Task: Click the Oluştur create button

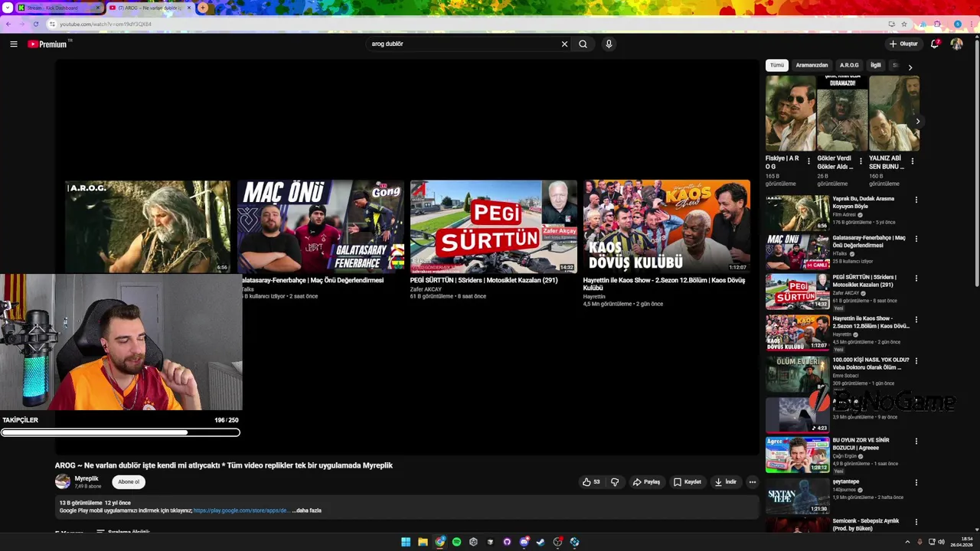Action: pos(903,44)
